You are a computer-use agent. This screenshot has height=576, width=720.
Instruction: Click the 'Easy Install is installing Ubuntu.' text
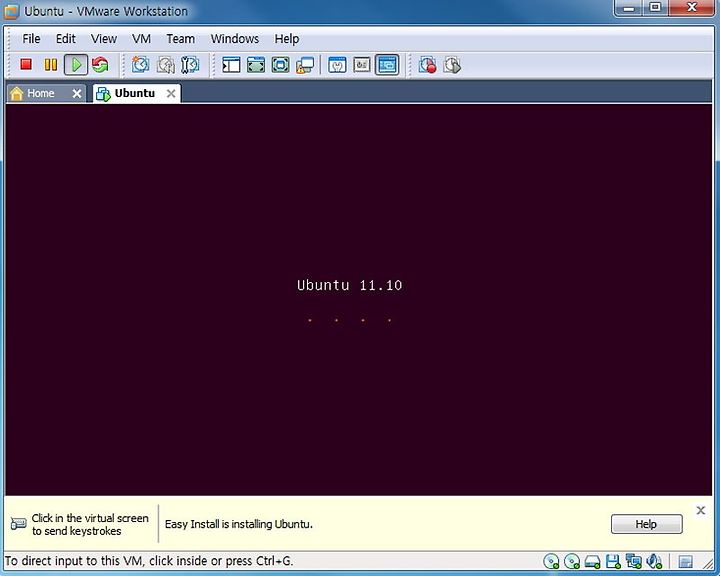(239, 524)
